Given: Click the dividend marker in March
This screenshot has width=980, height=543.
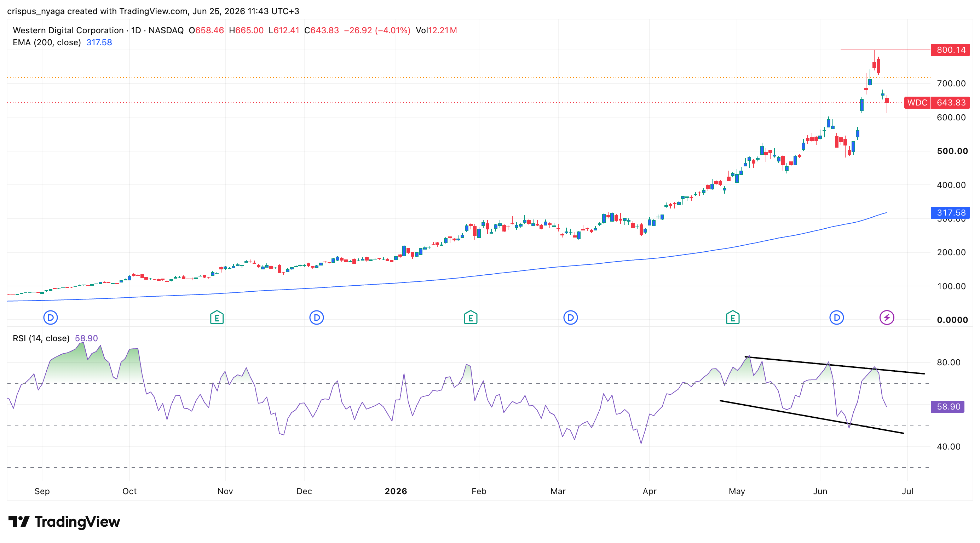Looking at the screenshot, I should click(571, 318).
